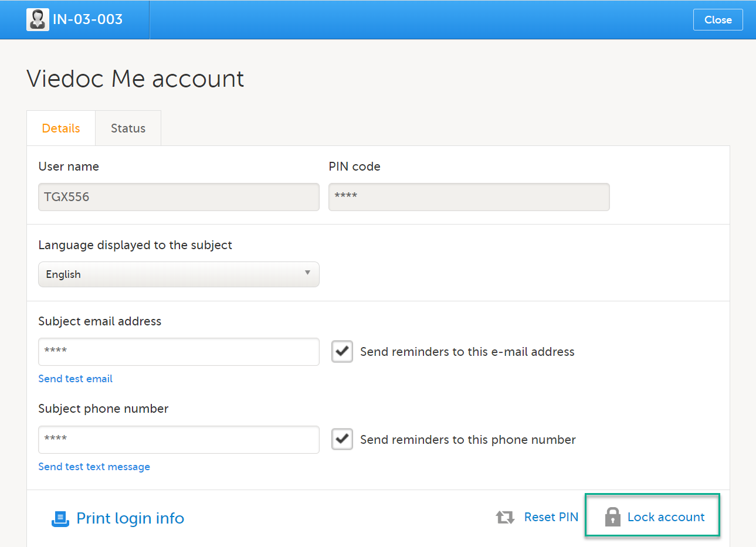Click the Lock account text link
This screenshot has width=756, height=547.
pos(666,517)
